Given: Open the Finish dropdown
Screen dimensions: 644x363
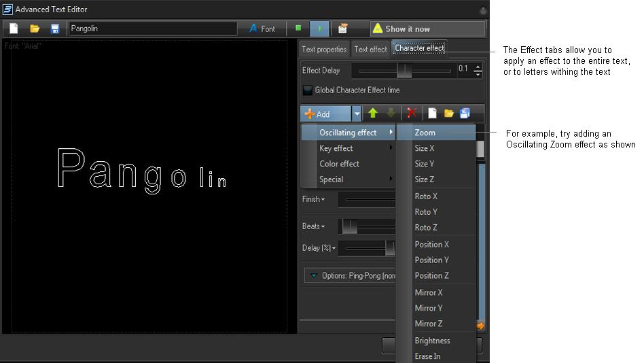Looking at the screenshot, I should pos(313,199).
